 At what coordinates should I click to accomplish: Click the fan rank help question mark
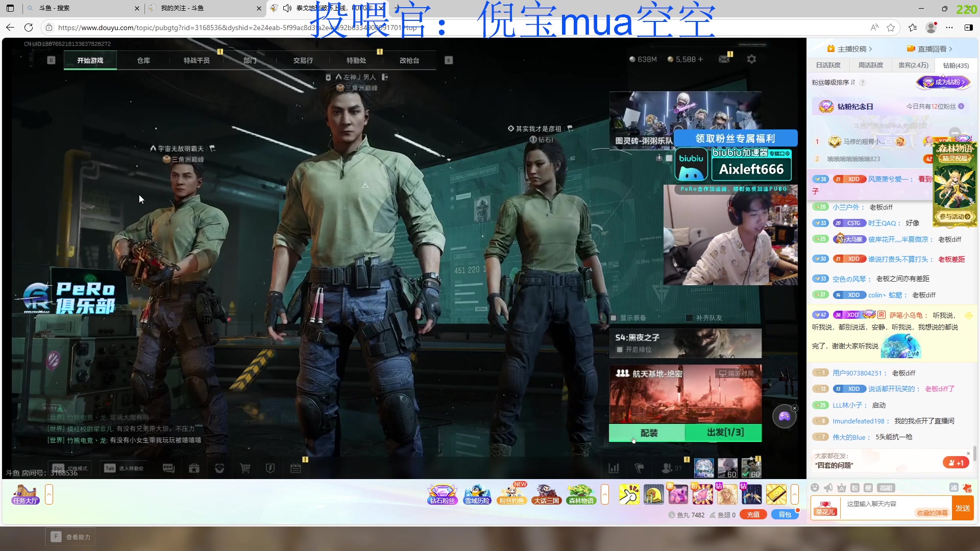tap(863, 83)
